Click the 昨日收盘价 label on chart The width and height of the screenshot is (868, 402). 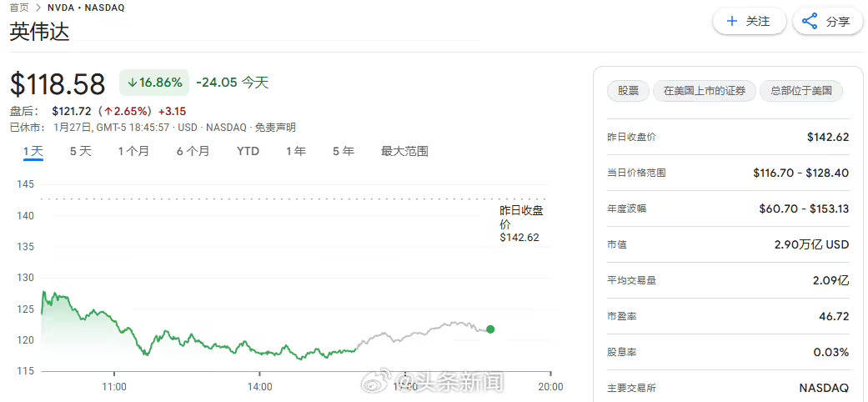pyautogui.click(x=521, y=224)
